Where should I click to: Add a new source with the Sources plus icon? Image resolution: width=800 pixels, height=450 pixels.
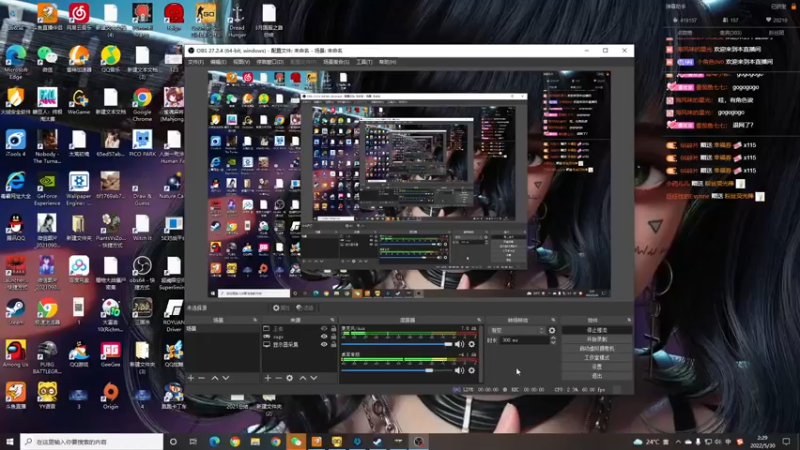(x=267, y=378)
